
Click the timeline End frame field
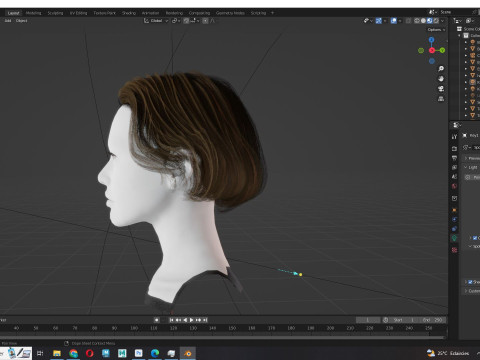click(433, 320)
